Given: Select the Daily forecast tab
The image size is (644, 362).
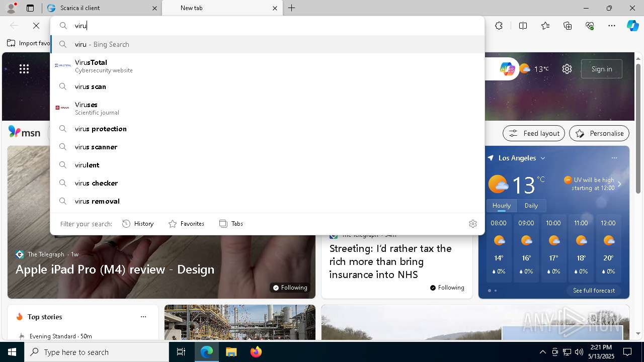Looking at the screenshot, I should point(531,206).
